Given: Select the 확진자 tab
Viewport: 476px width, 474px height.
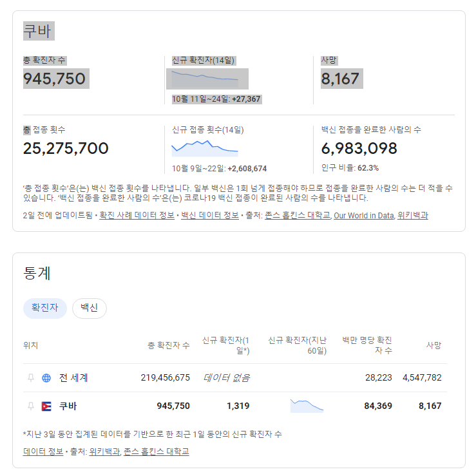Looking at the screenshot, I should pyautogui.click(x=44, y=308).
